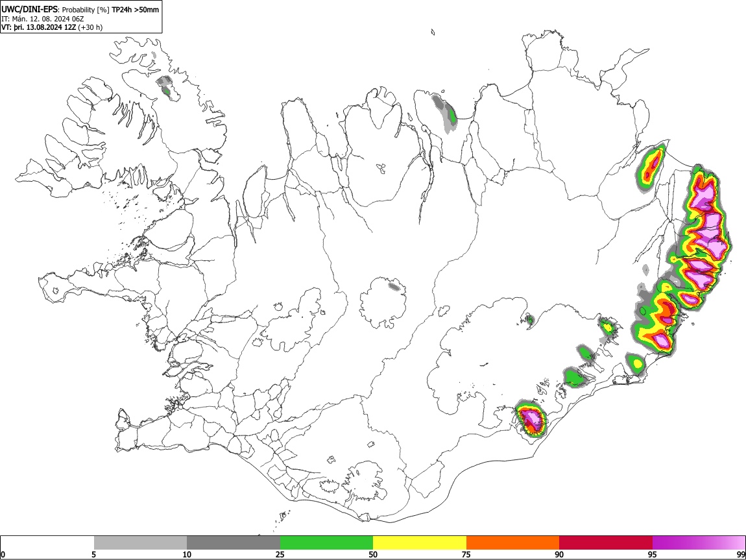
Task: Click the 'VT: Þri. 13.08.2024 12Z' line
Action: (x=38, y=27)
